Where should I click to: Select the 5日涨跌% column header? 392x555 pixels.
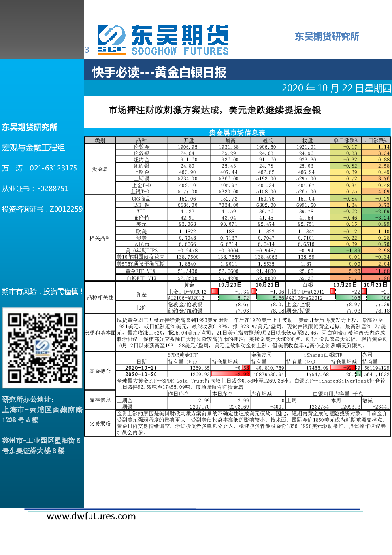[376, 140]
